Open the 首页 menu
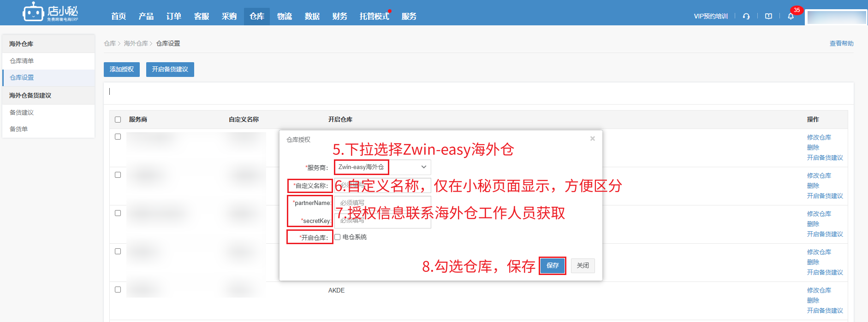The width and height of the screenshot is (868, 322). (119, 17)
